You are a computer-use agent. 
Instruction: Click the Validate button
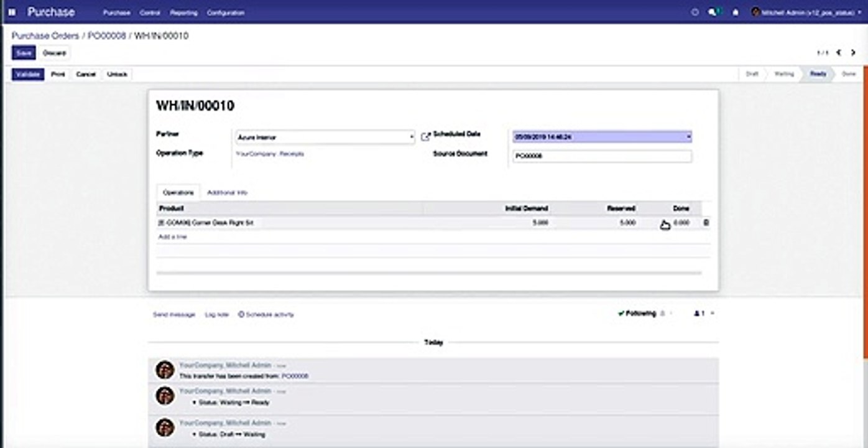click(28, 74)
